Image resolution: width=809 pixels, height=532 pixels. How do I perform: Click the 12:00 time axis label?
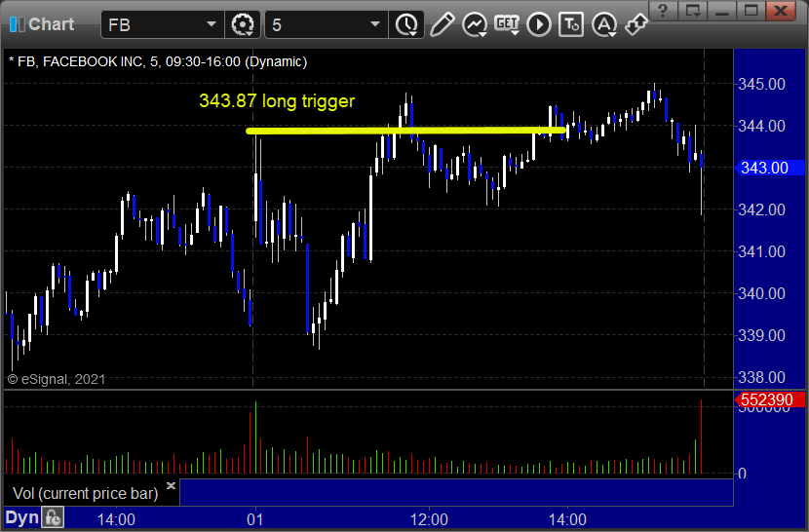pyautogui.click(x=429, y=519)
